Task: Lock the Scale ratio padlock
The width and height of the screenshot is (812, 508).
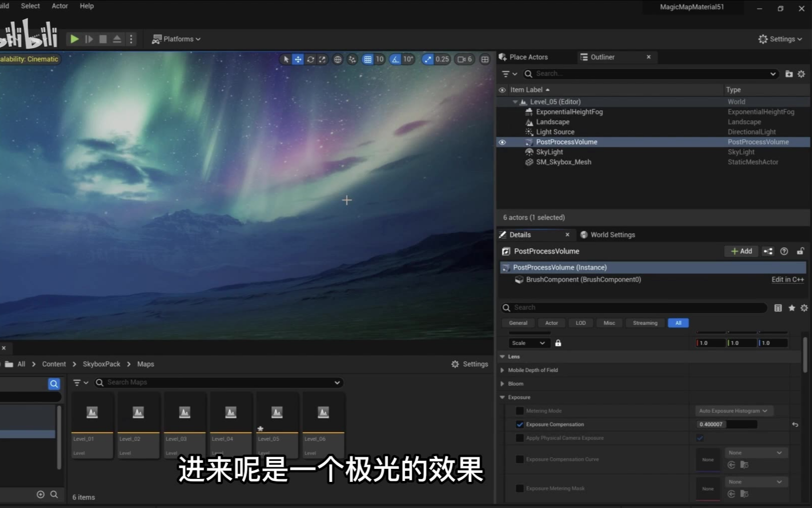Action: click(x=558, y=343)
